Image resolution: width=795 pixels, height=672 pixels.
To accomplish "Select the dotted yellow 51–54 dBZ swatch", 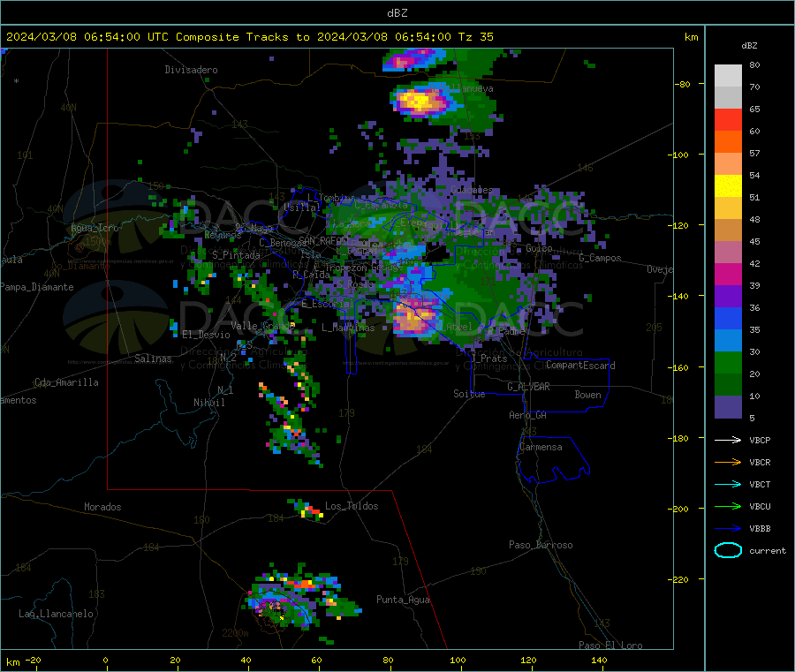I will click(728, 186).
